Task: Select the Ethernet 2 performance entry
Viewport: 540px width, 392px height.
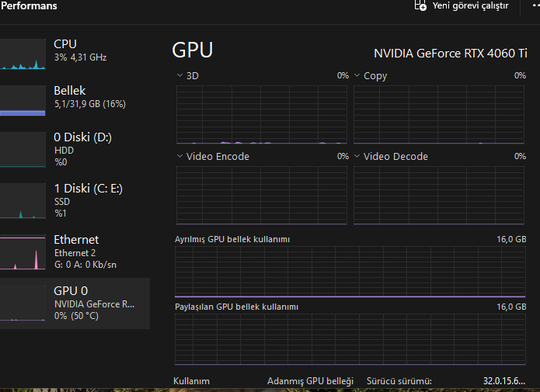Action: [x=85, y=252]
